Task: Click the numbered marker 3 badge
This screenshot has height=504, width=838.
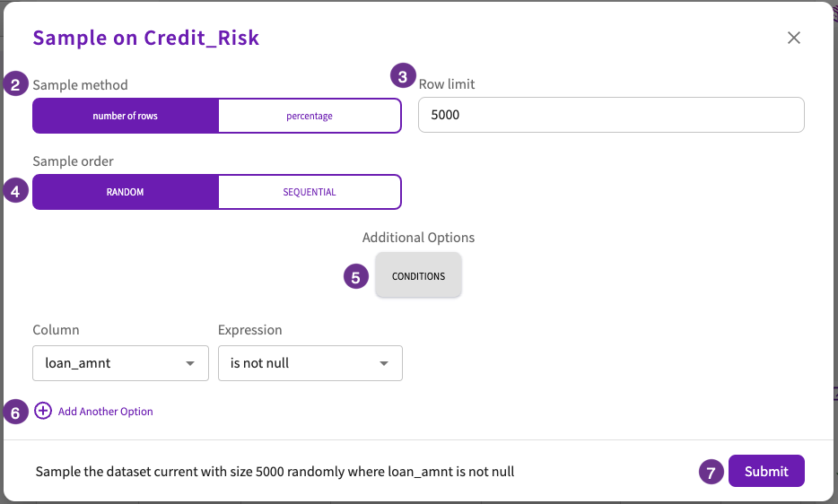Action: tap(403, 76)
